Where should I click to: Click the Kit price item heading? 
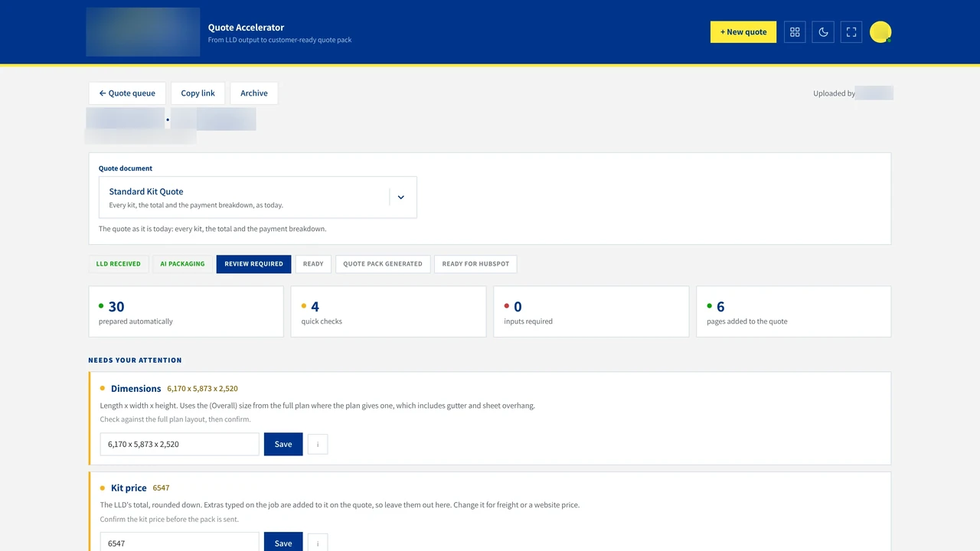[x=129, y=488]
